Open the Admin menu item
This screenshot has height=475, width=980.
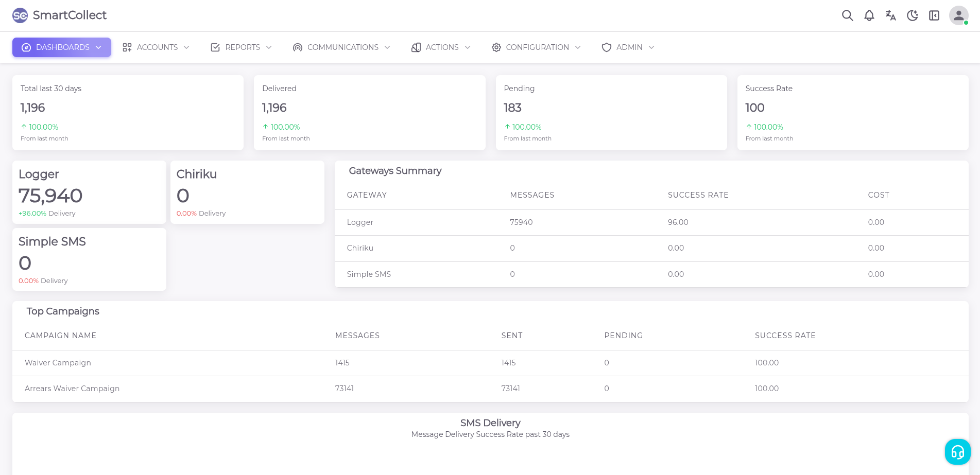(629, 47)
